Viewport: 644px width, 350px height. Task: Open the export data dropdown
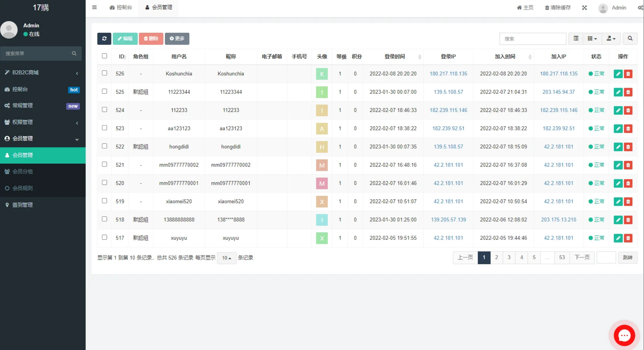pyautogui.click(x=611, y=38)
